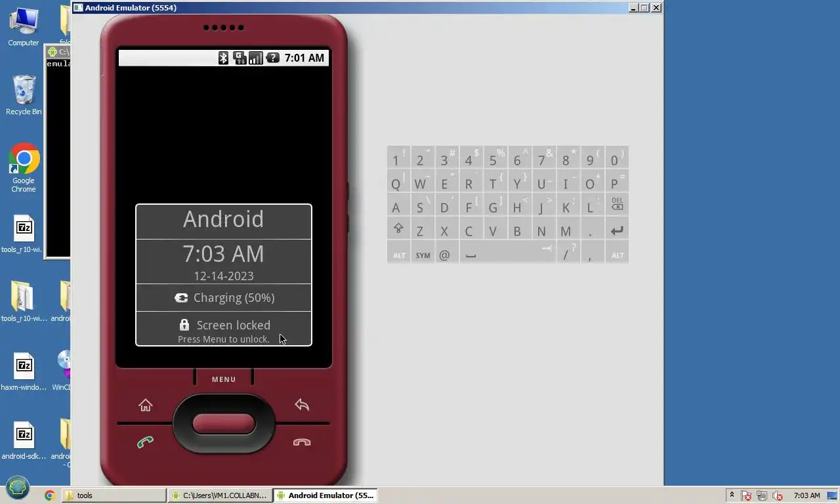Image resolution: width=840 pixels, height=504 pixels.
Task: Click the network tray icon
Action: tap(762, 496)
